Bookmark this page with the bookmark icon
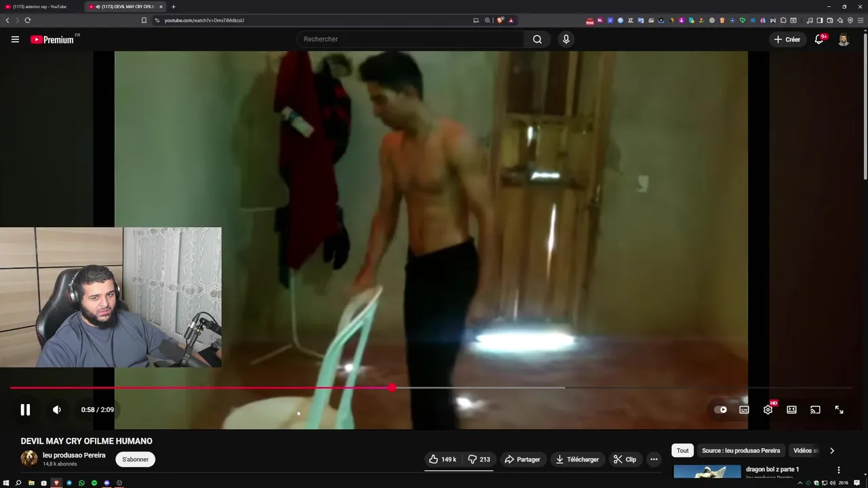The image size is (868, 488). (x=144, y=20)
